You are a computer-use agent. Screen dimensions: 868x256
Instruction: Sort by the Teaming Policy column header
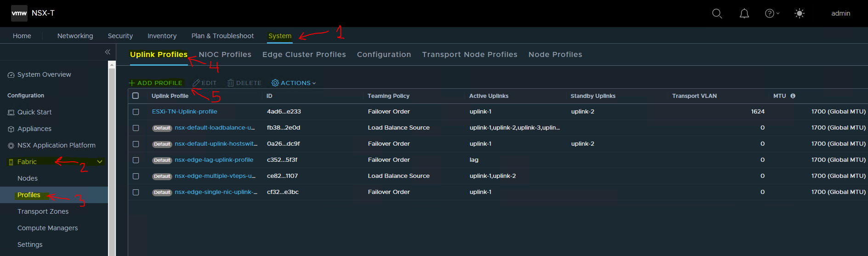pos(388,96)
